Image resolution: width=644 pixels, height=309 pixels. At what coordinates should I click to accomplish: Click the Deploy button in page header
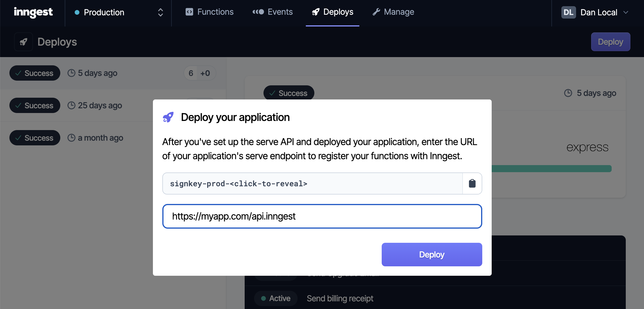tap(610, 42)
